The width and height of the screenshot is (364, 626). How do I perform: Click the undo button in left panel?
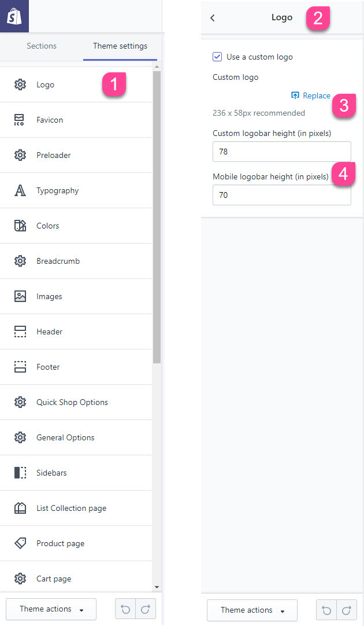pyautogui.click(x=125, y=609)
